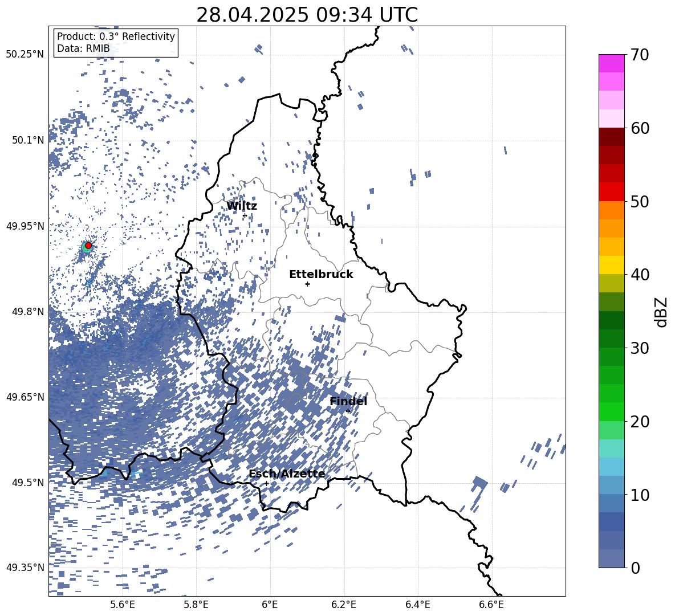Click the 50.25°N latitude label
This screenshot has width=675, height=616.
click(25, 55)
